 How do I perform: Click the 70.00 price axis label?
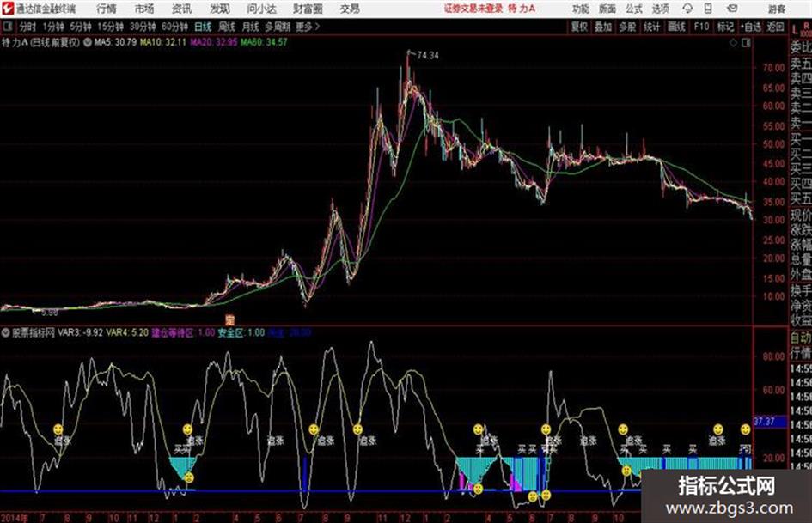click(x=773, y=67)
